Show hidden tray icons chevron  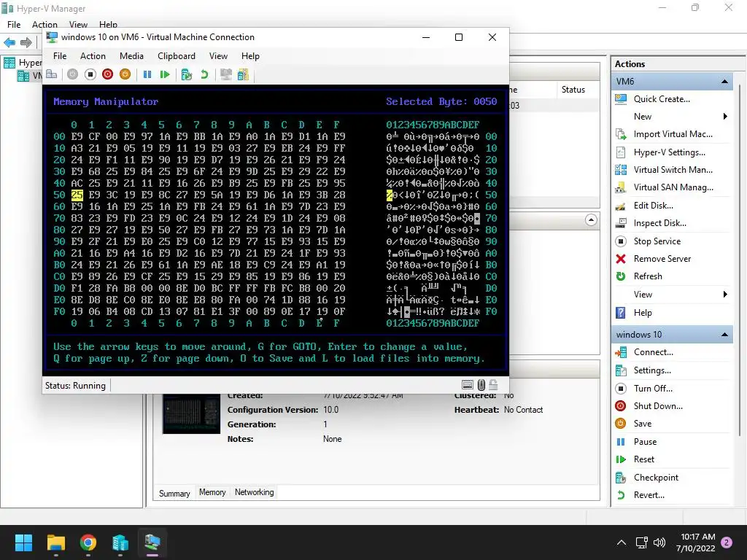click(x=622, y=542)
